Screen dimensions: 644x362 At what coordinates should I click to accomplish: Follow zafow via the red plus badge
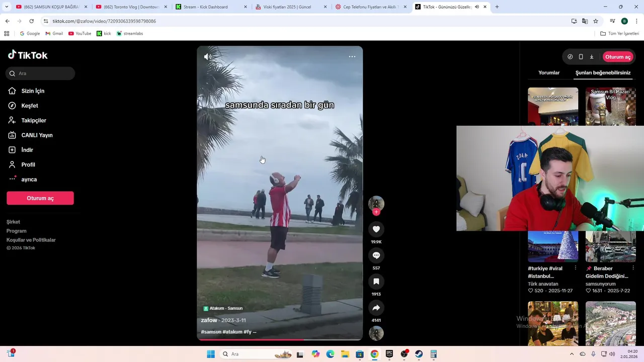click(x=376, y=212)
